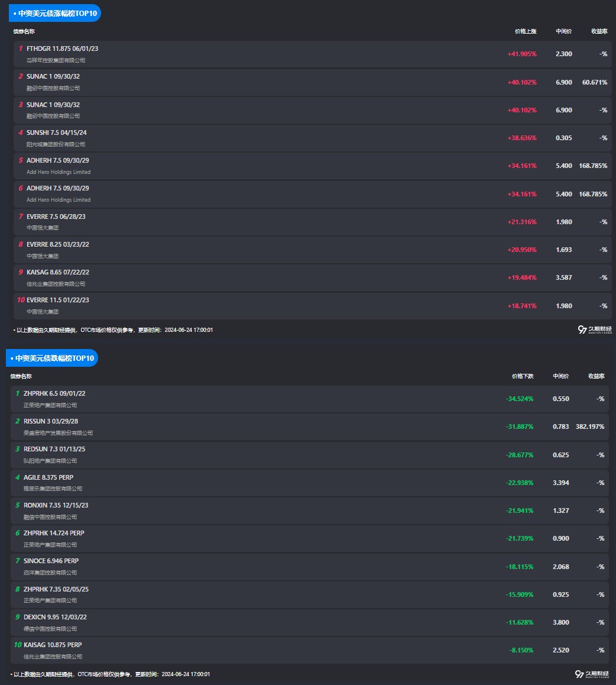Click the 382.197% yield value

point(590,426)
